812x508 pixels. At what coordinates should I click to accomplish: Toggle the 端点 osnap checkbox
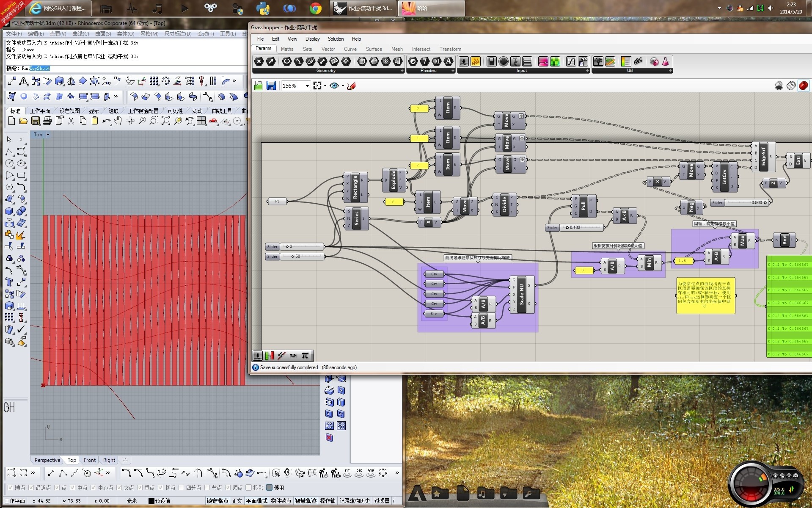[11, 488]
